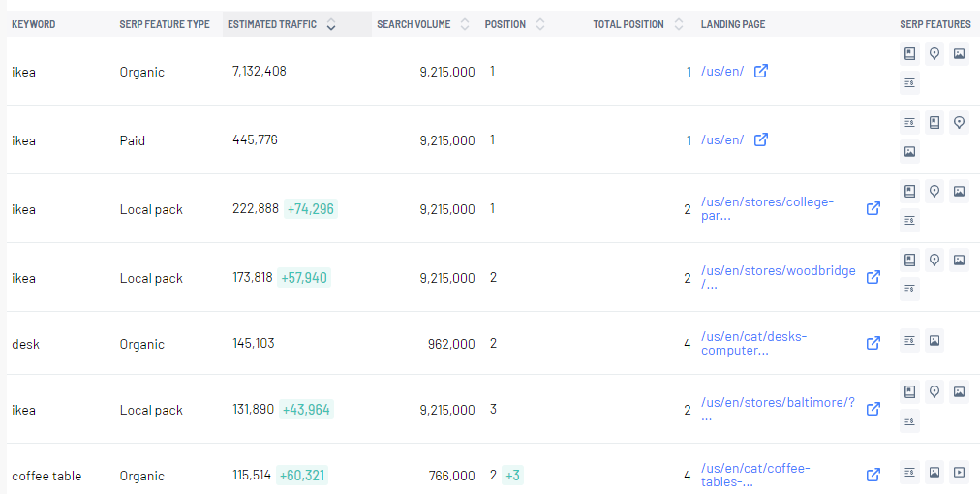Open external link for ikea Organic landing page
This screenshot has width=980, height=494.
[x=760, y=71]
